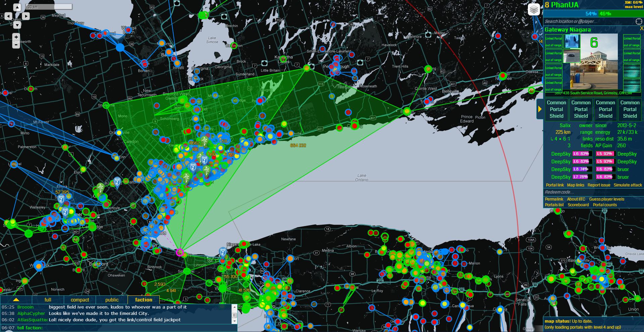Click the large blue portal near Wasaga
Image resolution: width=644 pixels, height=332 pixels.
(x=120, y=48)
